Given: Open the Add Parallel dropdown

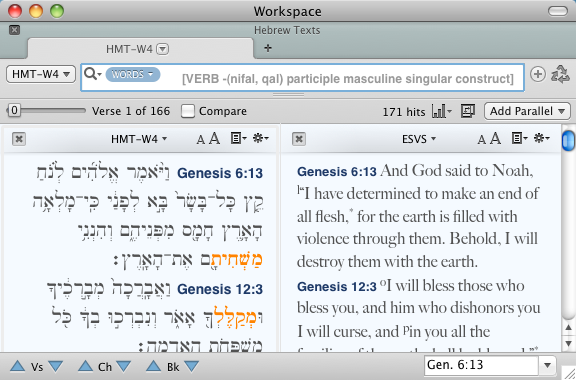Looking at the screenshot, I should pos(527,111).
